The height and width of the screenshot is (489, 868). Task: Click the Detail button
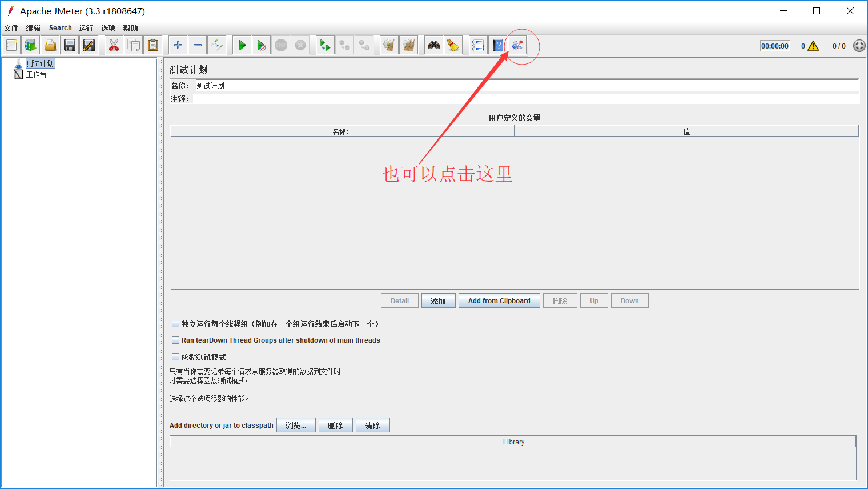pos(400,301)
